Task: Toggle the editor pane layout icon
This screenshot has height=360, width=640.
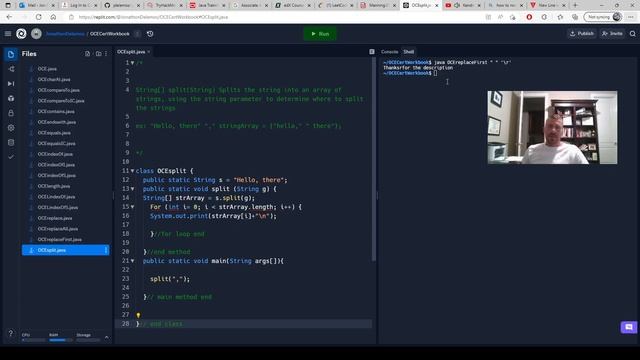Action: 372,52
